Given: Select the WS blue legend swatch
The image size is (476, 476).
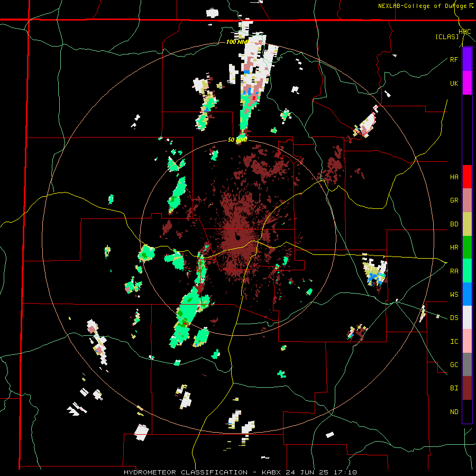Looking at the screenshot, I should pyautogui.click(x=467, y=294).
